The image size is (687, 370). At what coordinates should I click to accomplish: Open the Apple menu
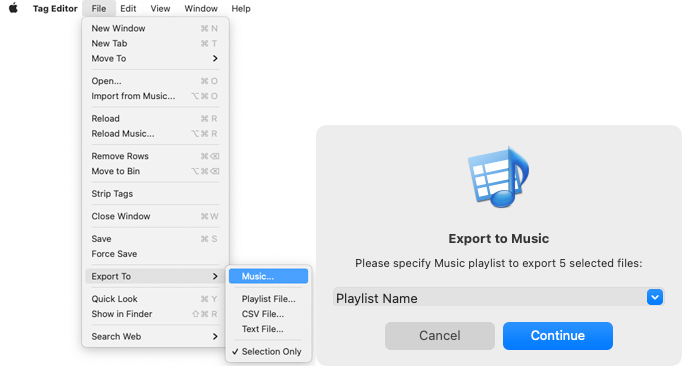pyautogui.click(x=14, y=8)
